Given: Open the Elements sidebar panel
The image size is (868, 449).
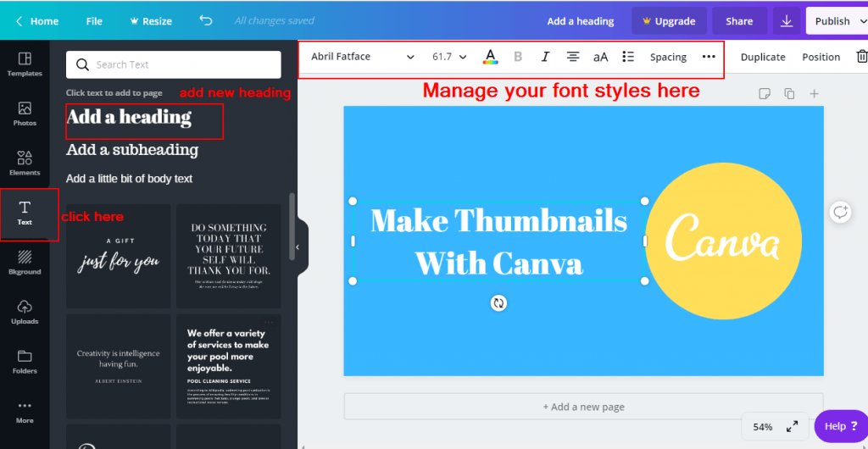Looking at the screenshot, I should (25, 164).
